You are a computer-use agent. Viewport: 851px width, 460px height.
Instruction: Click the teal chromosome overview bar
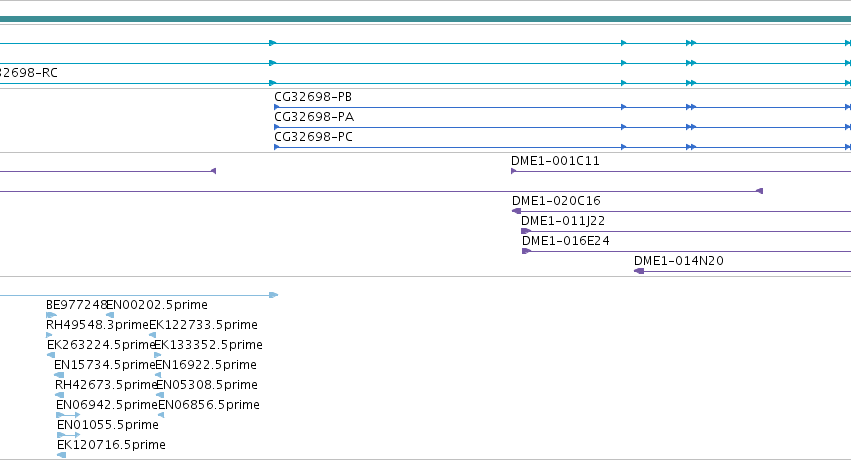pos(426,19)
